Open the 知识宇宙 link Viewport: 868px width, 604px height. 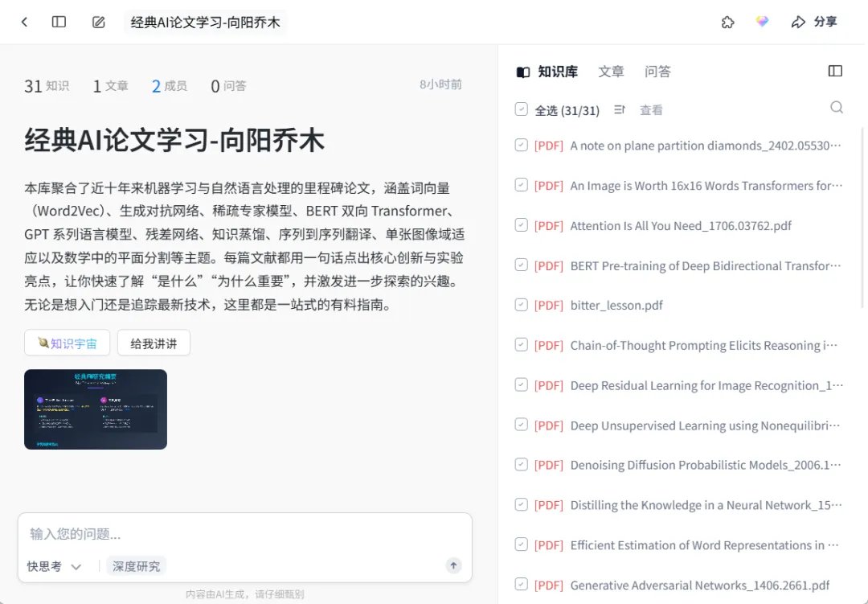[x=67, y=342]
